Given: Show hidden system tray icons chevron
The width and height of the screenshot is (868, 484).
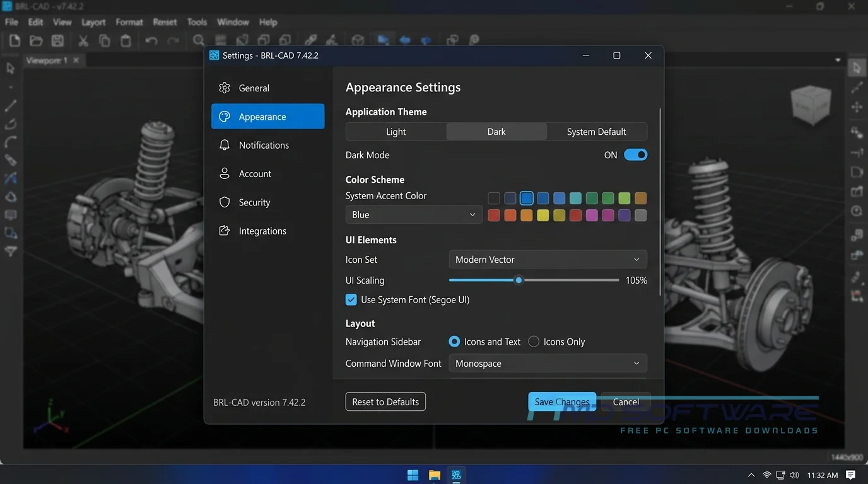Looking at the screenshot, I should point(751,475).
